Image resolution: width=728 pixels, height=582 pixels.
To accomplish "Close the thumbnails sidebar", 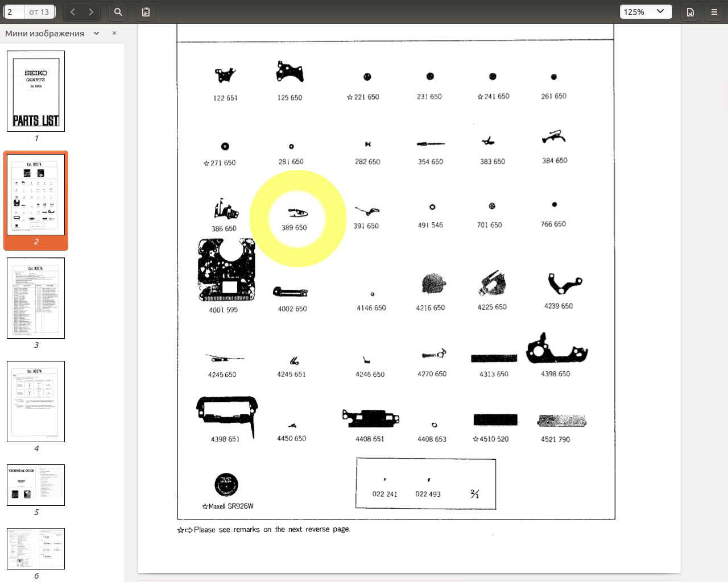I will coord(114,33).
